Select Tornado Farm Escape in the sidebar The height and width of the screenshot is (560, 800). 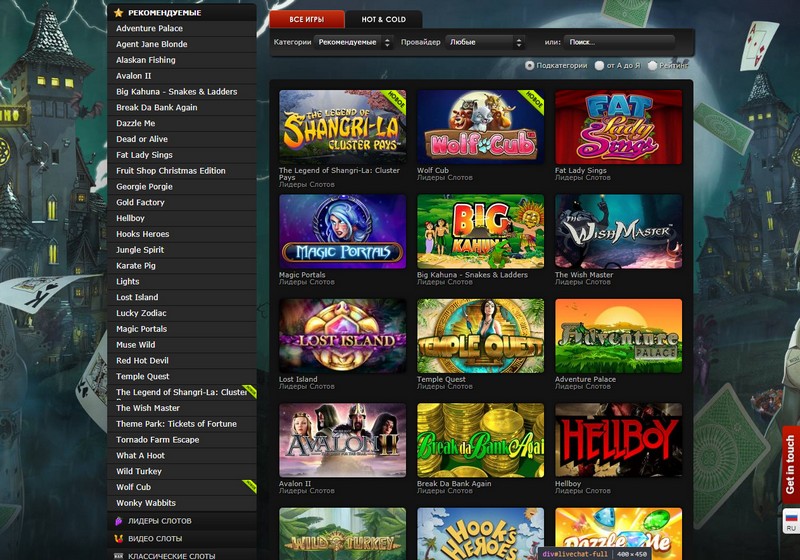point(182,440)
